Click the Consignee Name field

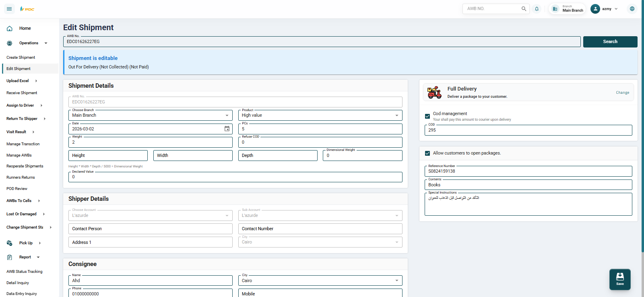click(151, 280)
